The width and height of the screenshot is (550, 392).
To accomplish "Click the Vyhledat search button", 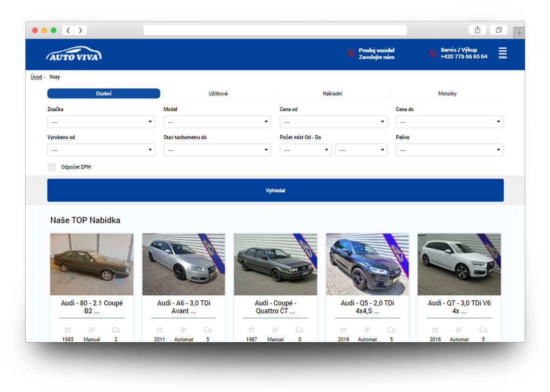I will click(x=275, y=190).
